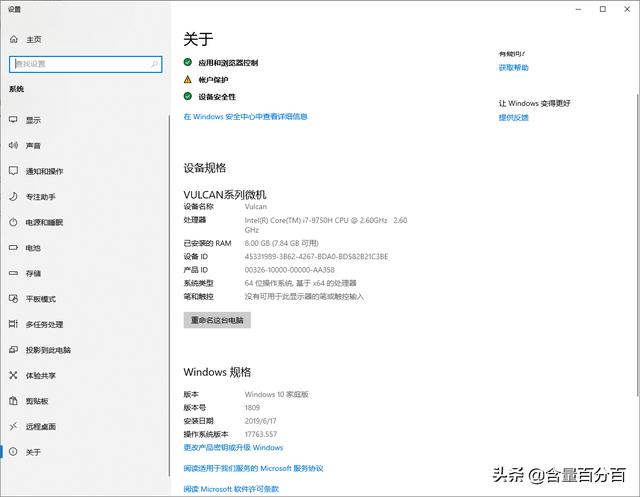The image size is (640, 497).
Task: Click the 体验共享 sidebar label
Action: pos(40,375)
